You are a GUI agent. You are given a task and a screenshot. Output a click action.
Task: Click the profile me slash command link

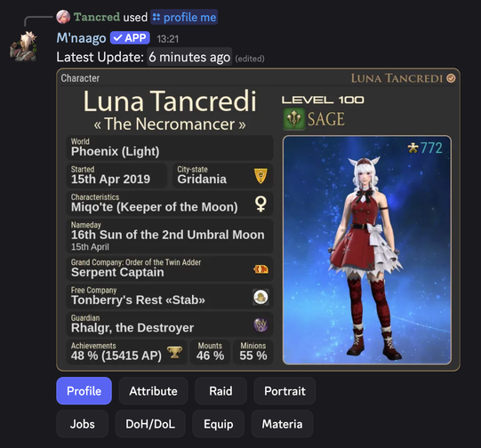click(x=184, y=17)
